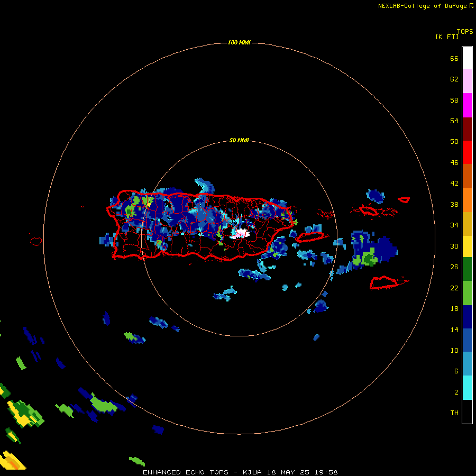
Task: Click the 10 legend value
Action: tap(454, 351)
